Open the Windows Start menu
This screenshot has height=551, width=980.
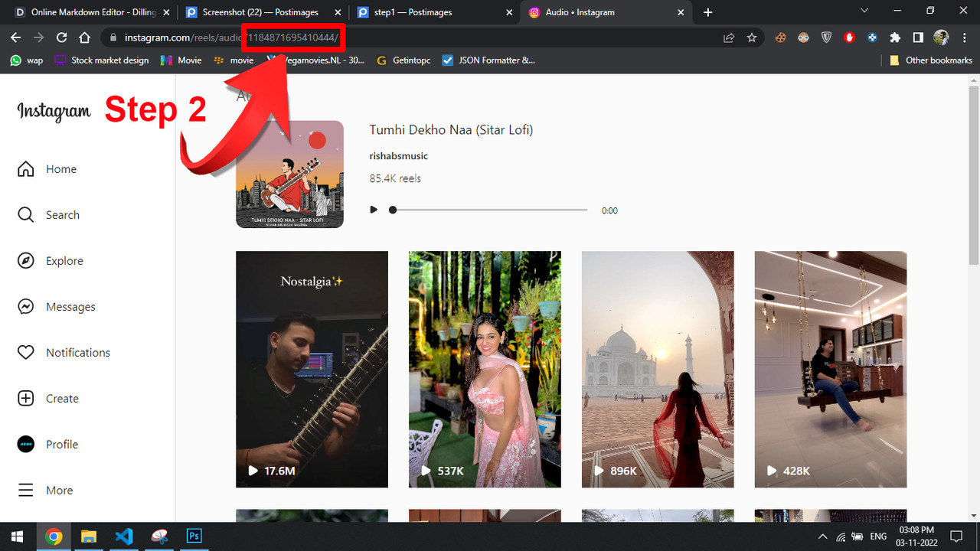point(18,536)
